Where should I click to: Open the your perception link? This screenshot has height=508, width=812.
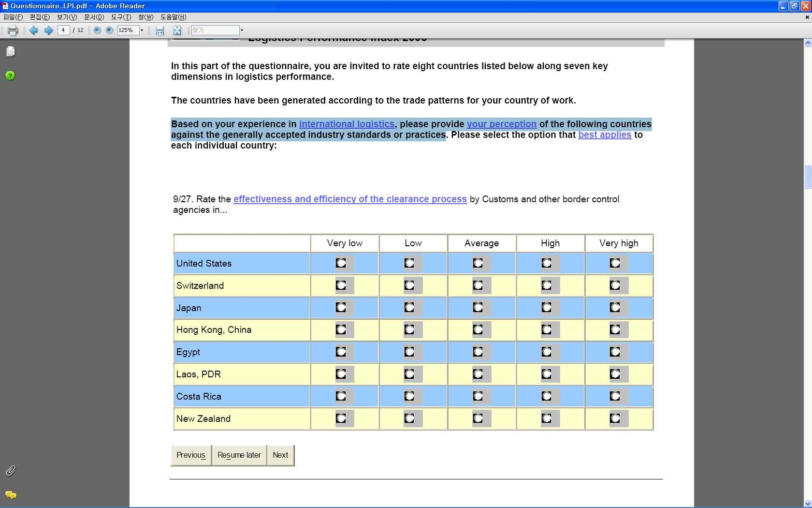click(502, 124)
